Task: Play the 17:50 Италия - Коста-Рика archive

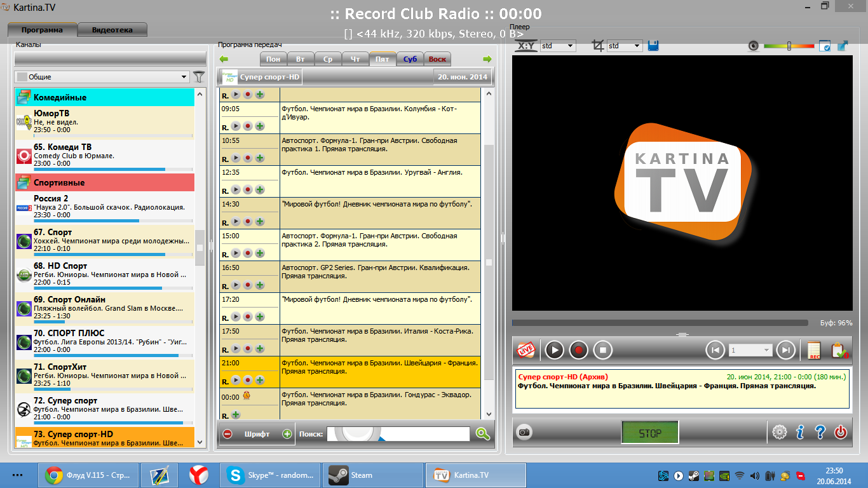Action: pos(236,348)
